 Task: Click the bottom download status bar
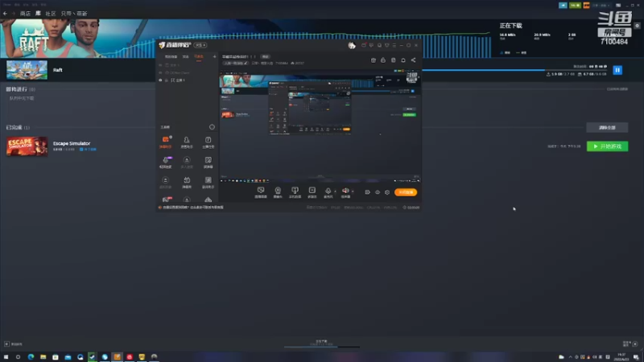tap(321, 344)
